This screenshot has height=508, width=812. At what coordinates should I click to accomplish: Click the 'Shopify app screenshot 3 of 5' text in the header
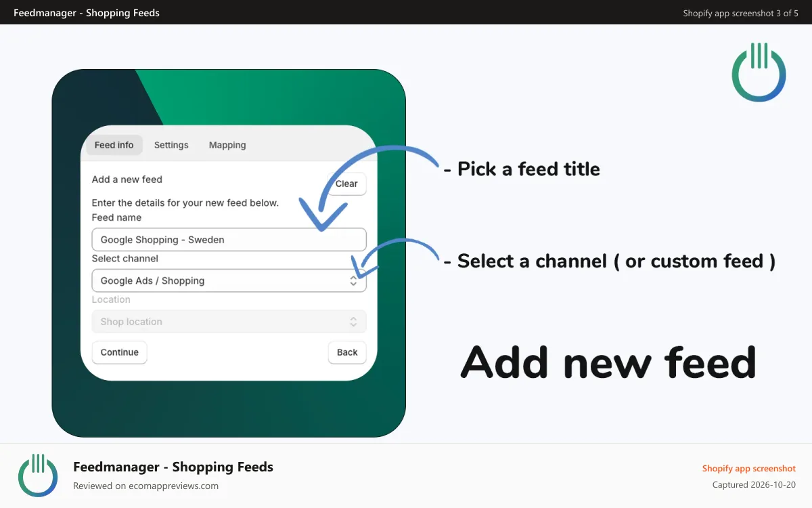pos(741,13)
